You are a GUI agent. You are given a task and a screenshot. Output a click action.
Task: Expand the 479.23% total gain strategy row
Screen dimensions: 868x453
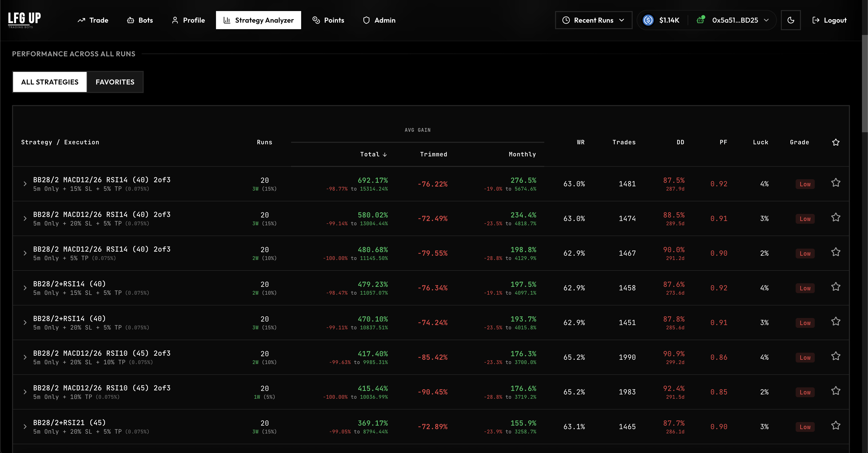pyautogui.click(x=25, y=288)
